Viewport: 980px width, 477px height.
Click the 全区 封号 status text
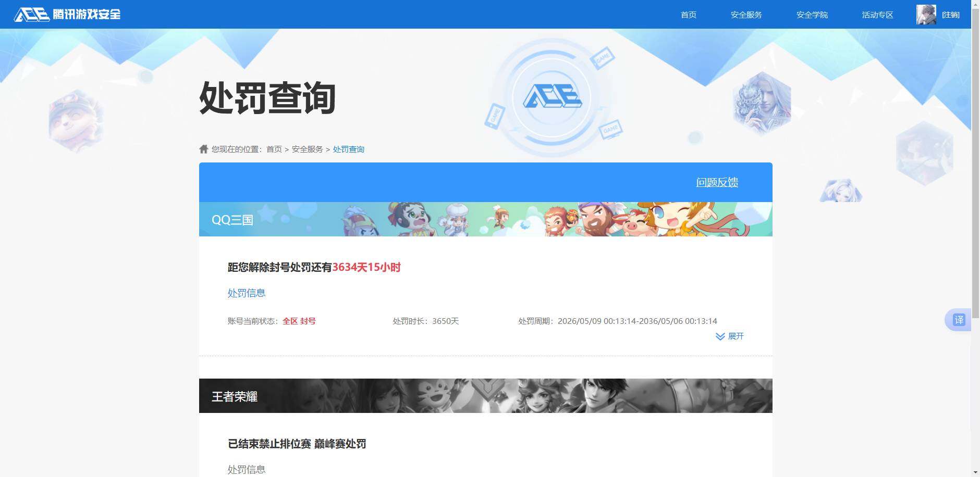tap(299, 321)
